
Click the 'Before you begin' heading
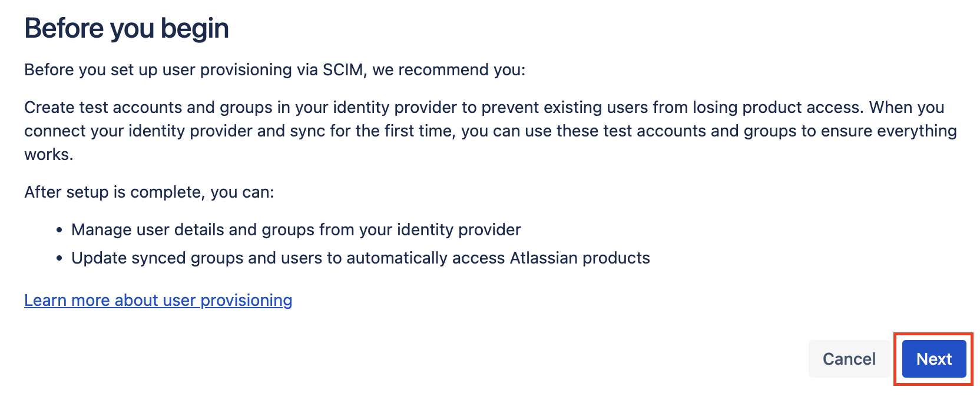(127, 27)
